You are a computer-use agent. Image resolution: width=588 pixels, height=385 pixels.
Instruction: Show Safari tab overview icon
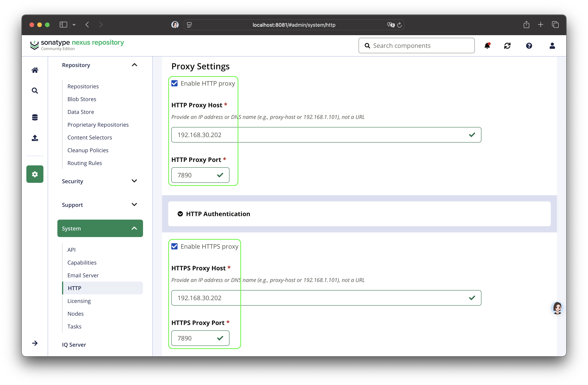(555, 25)
